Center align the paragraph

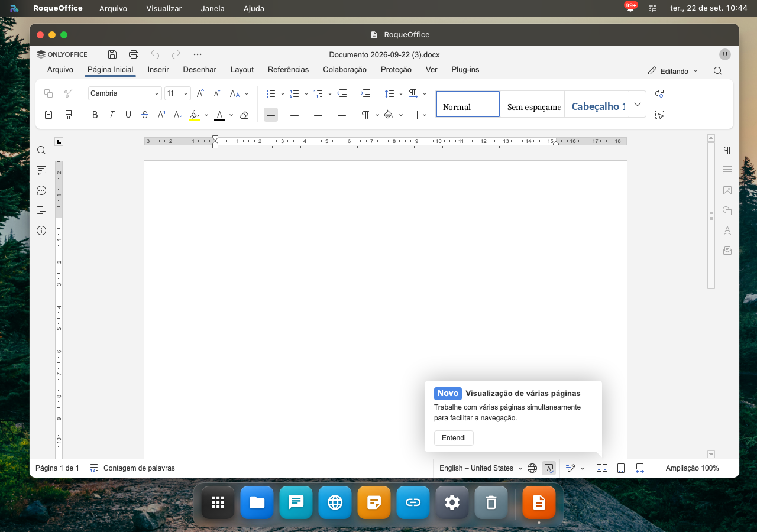pyautogui.click(x=295, y=115)
